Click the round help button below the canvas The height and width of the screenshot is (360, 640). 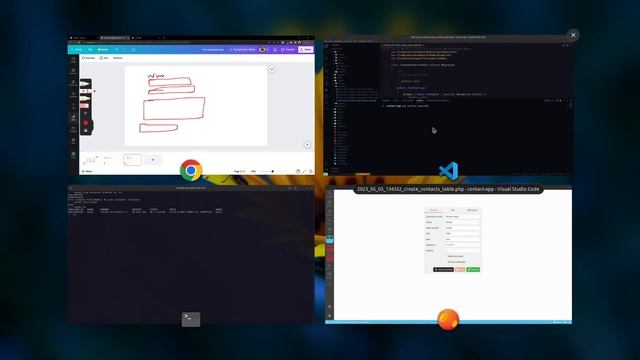307,144
